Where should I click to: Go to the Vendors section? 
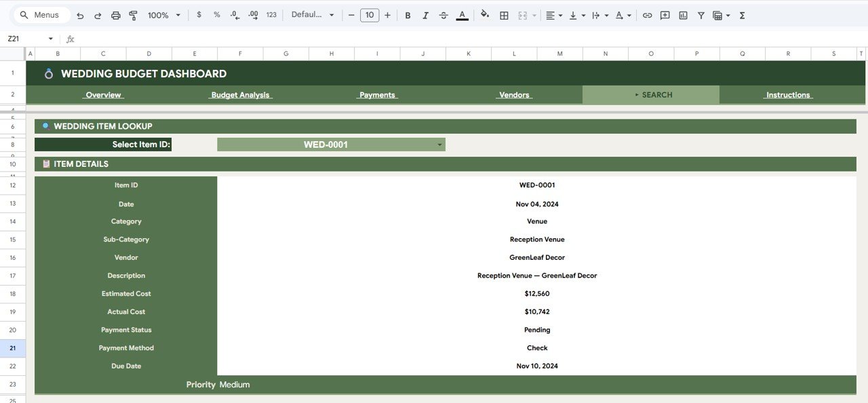click(x=513, y=94)
